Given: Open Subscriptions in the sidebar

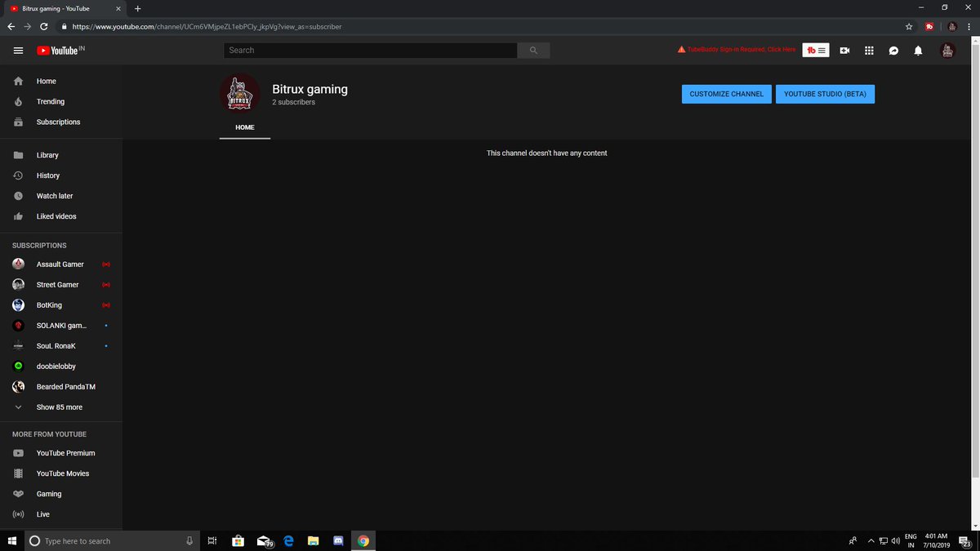Looking at the screenshot, I should 61,122.
